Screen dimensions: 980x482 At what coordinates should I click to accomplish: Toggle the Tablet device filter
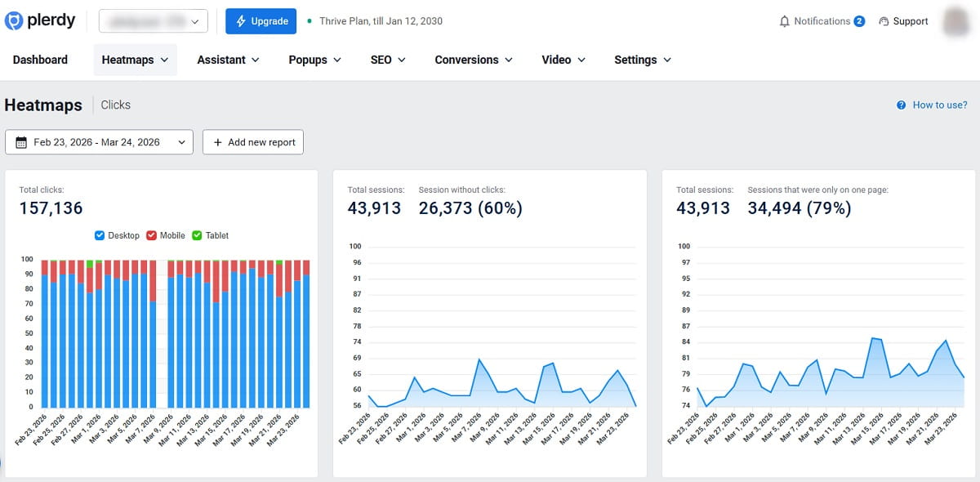(196, 235)
